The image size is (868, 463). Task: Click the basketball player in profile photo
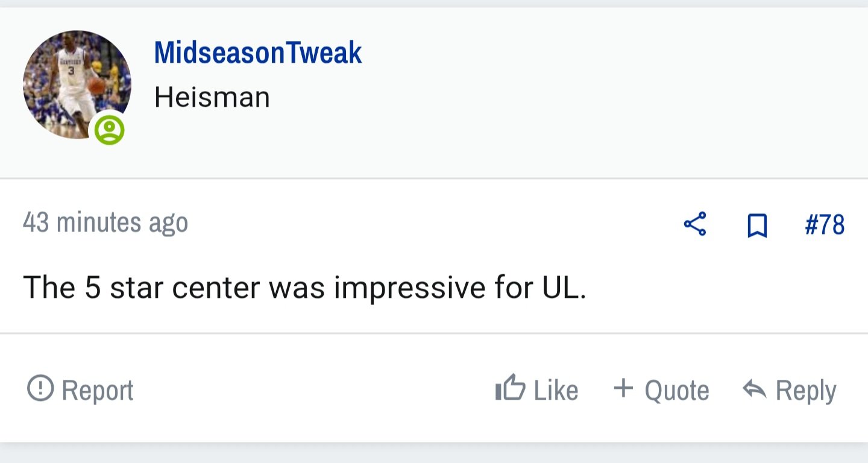(x=75, y=84)
